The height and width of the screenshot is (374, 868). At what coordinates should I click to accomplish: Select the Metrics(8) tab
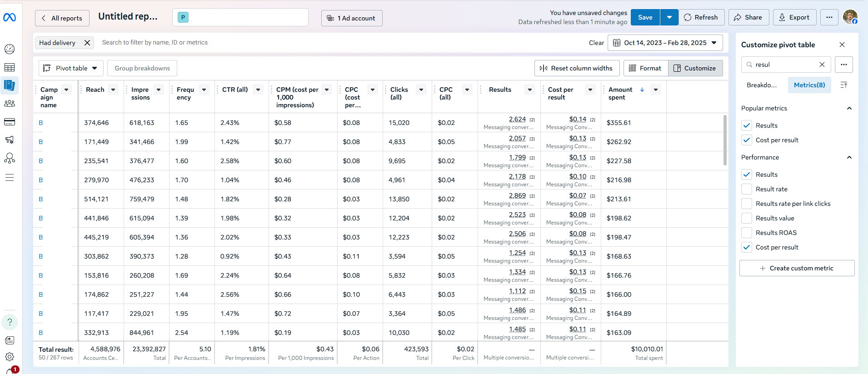point(809,85)
